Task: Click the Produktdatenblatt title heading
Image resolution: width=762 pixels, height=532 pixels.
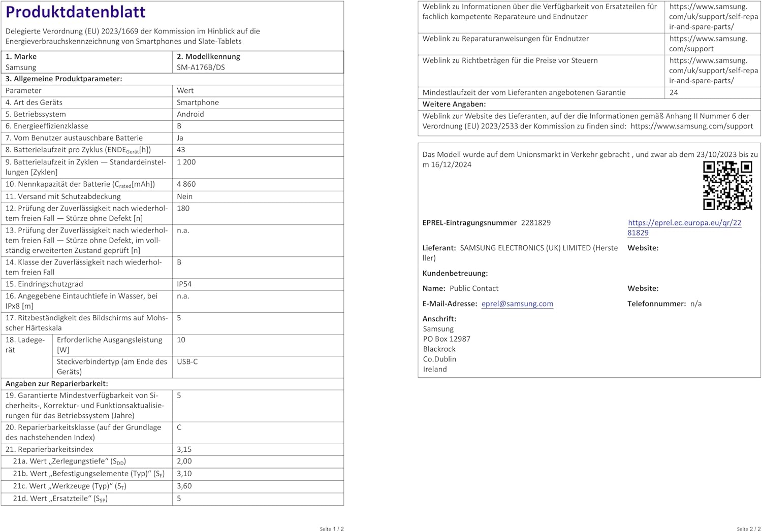Action: click(75, 12)
